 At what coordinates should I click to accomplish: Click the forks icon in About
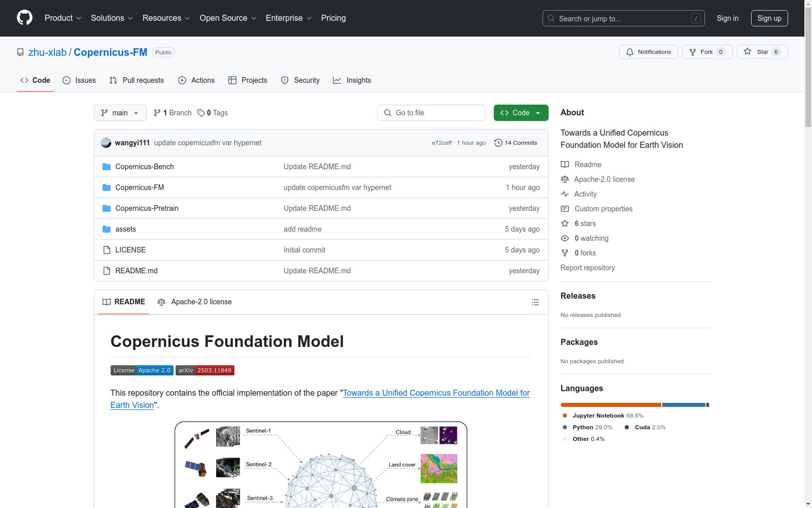pyautogui.click(x=565, y=253)
